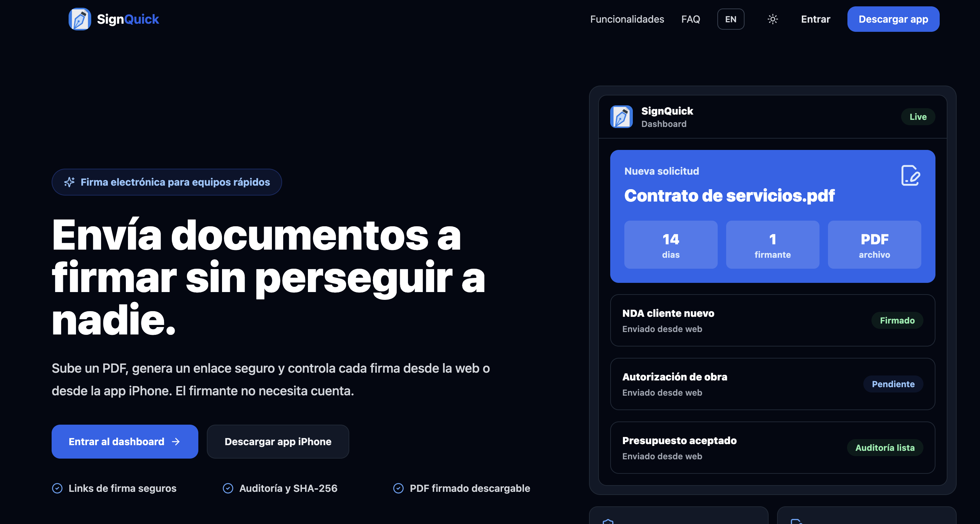The height and width of the screenshot is (524, 980).
Task: Click the 'Firma electrónica para equipos rápidos' badge
Action: [167, 182]
